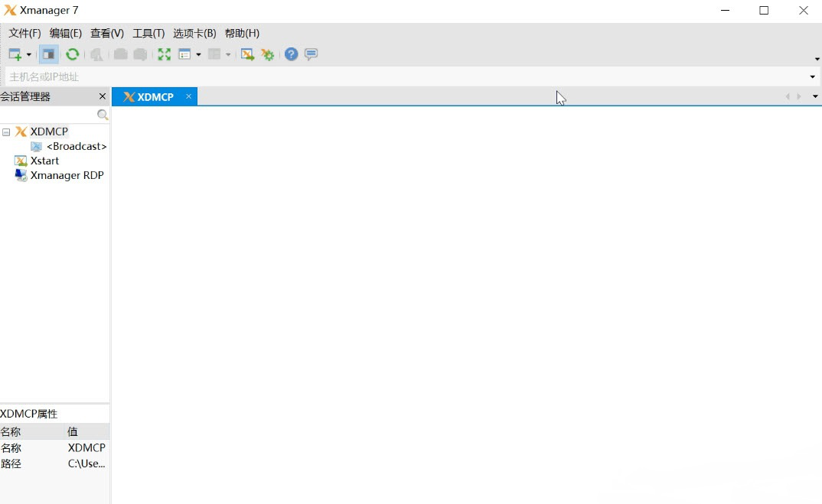Click the export session icon in the toolbar
The image size is (822, 504).
tap(246, 54)
